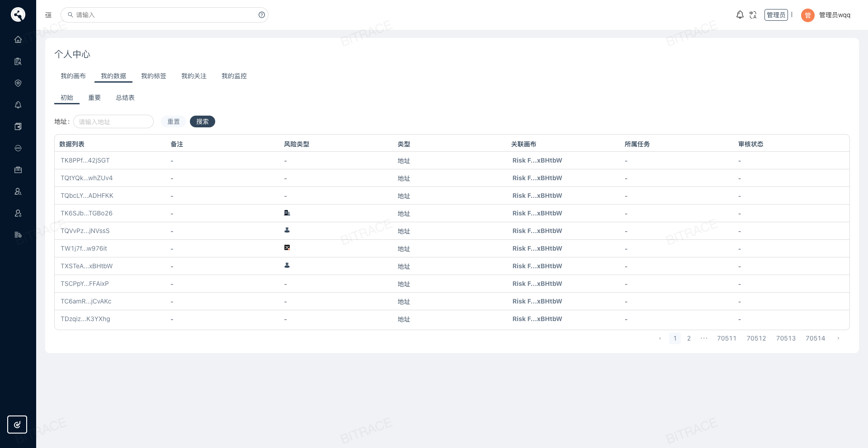The image size is (868, 448).
Task: Click the language translate icon
Action: (x=753, y=15)
